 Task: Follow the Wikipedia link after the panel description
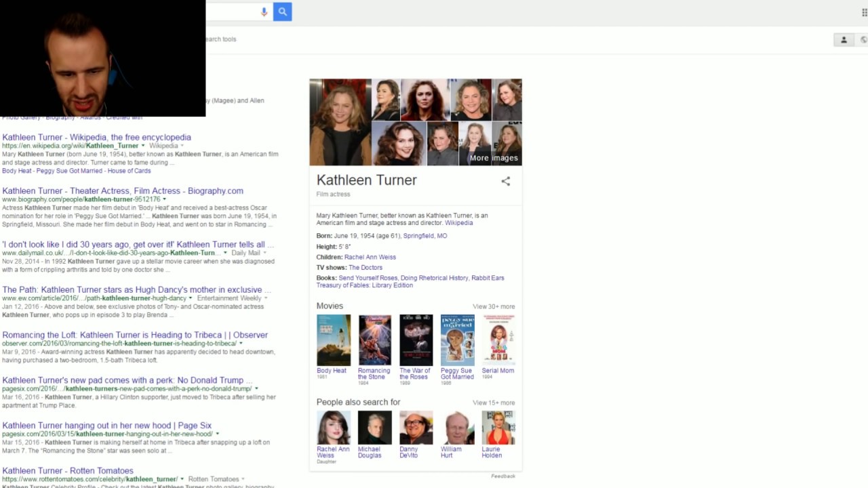click(x=459, y=223)
